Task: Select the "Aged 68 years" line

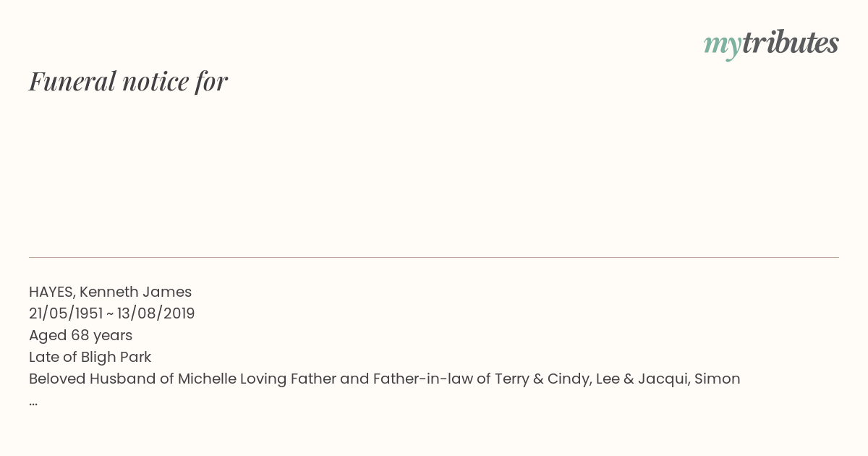Action: coord(80,336)
